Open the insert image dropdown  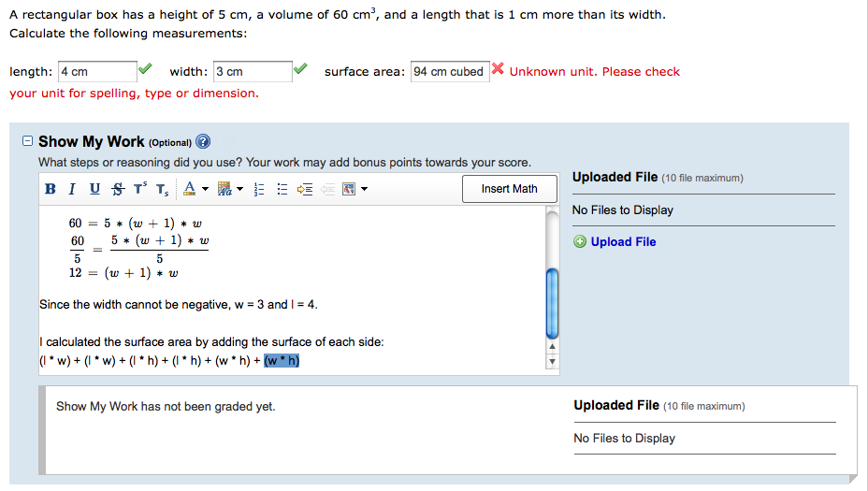364,189
